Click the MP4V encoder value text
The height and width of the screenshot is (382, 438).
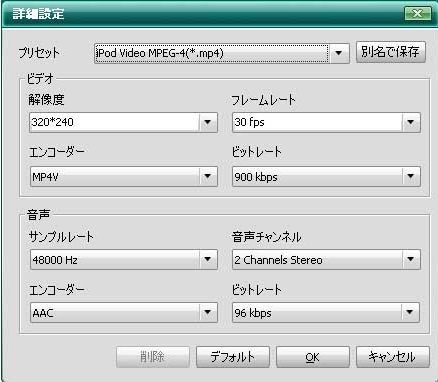point(45,177)
